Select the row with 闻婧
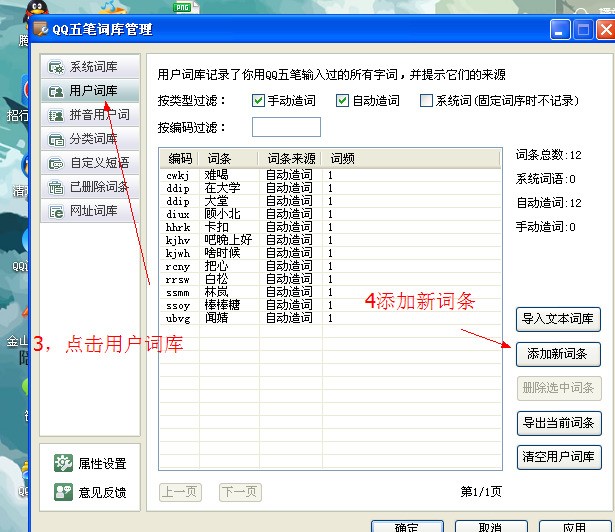The width and height of the screenshot is (615, 532). point(330,318)
